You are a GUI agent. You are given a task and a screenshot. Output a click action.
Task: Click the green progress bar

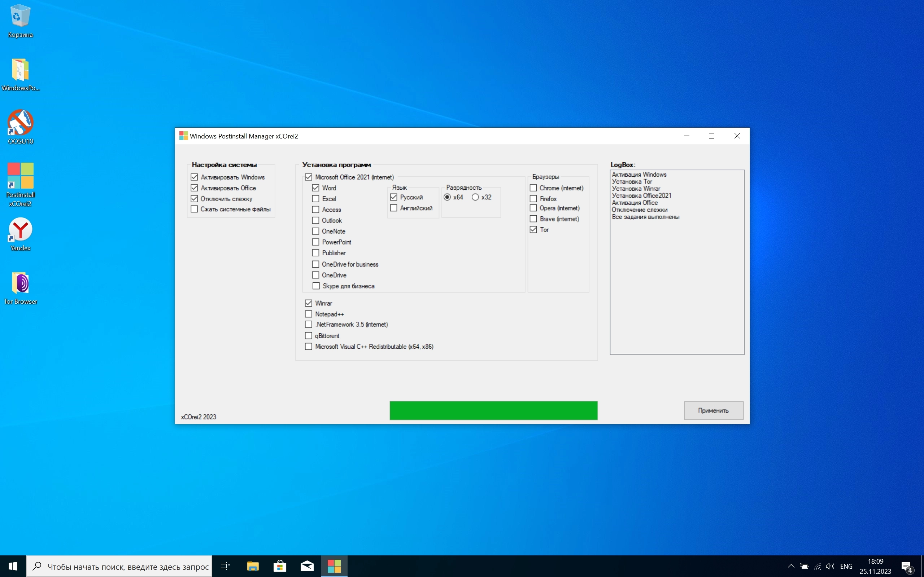tap(493, 410)
